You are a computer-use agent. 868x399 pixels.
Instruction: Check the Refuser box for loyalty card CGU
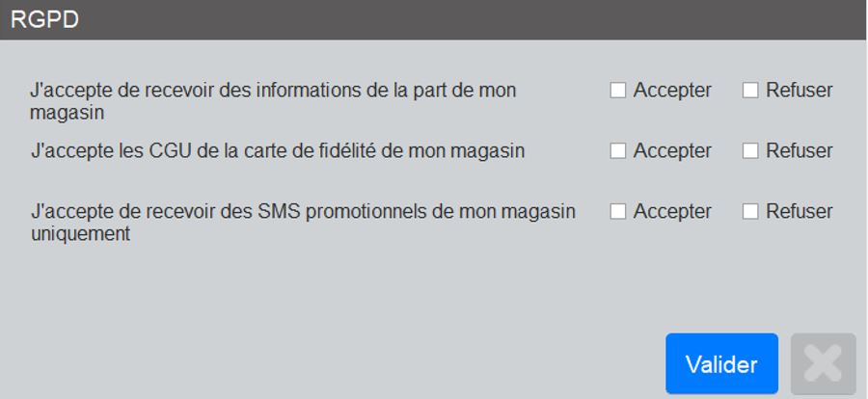pyautogui.click(x=750, y=150)
